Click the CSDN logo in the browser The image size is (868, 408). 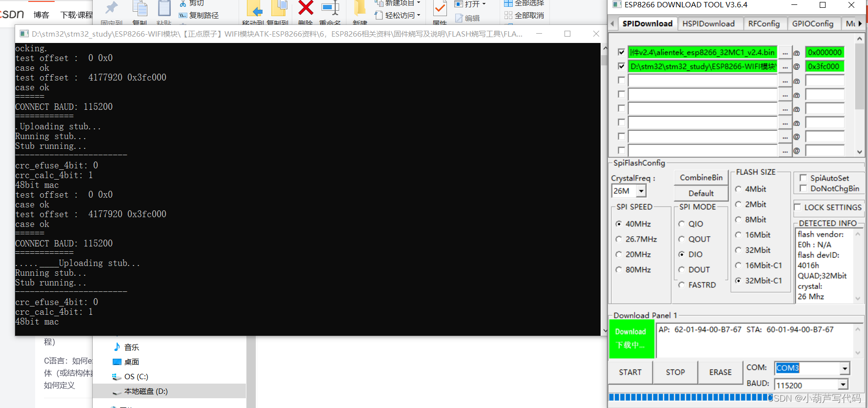coord(12,14)
